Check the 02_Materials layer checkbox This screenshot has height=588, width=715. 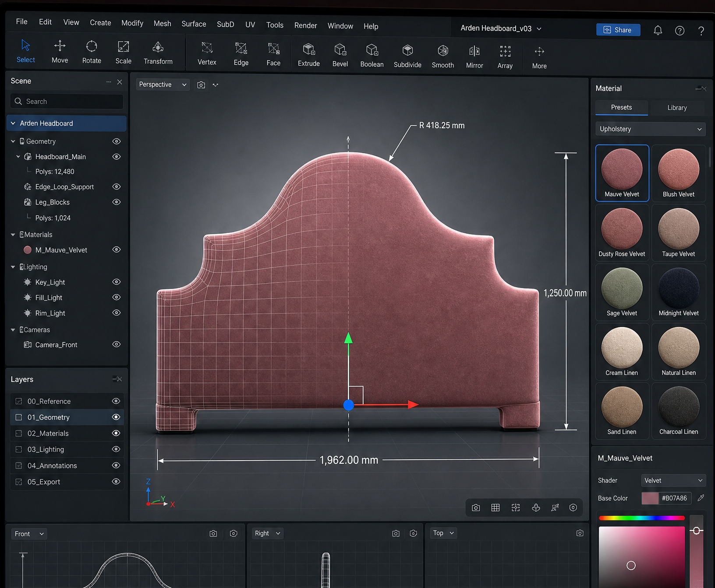click(x=19, y=433)
